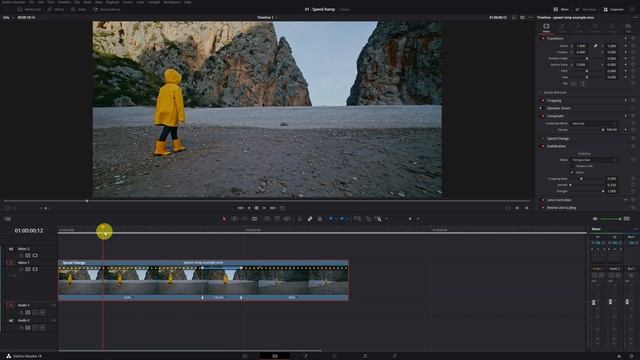Open the Timeline View Options icon
The image size is (640, 360).
click(8, 219)
